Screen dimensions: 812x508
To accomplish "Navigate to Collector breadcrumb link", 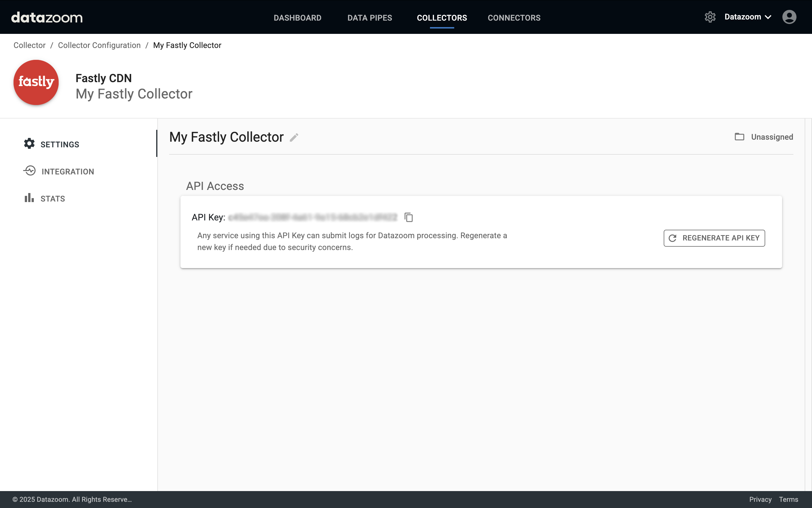I will point(30,45).
